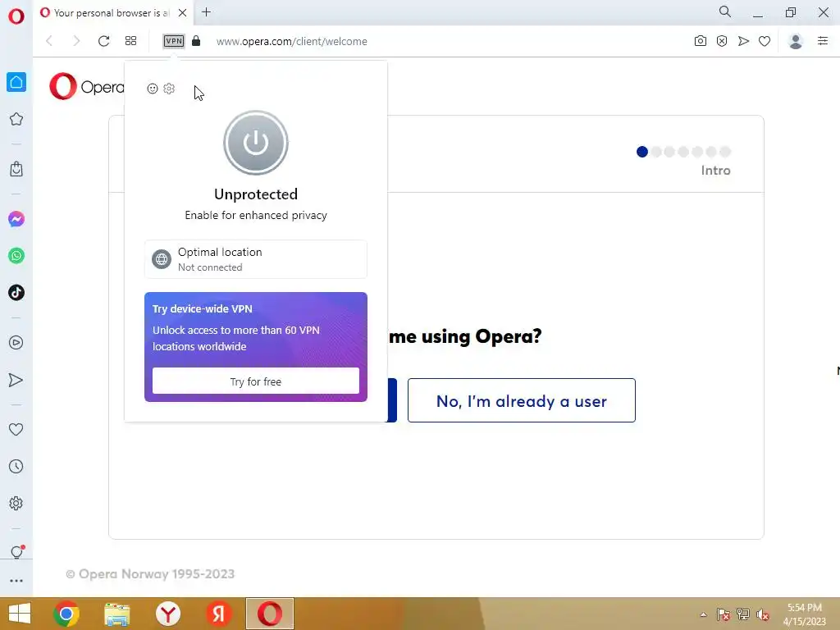Click the taskbar clock and date

(x=805, y=614)
